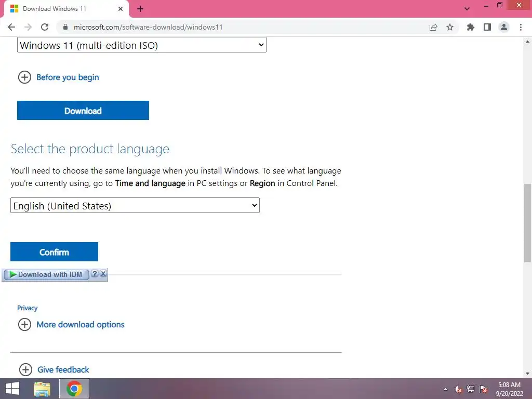Click the address bar URL
This screenshot has width=532, height=399.
pyautogui.click(x=148, y=27)
